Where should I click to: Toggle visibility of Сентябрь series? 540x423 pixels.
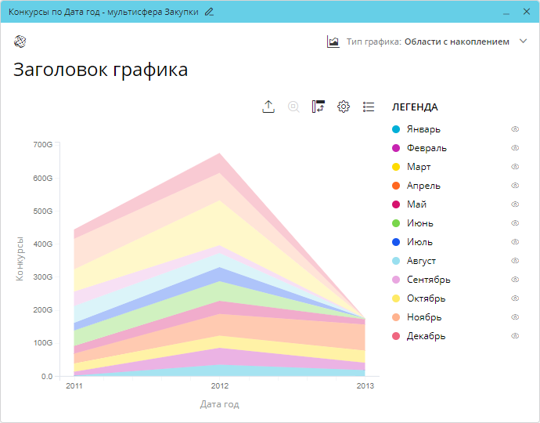click(x=515, y=279)
